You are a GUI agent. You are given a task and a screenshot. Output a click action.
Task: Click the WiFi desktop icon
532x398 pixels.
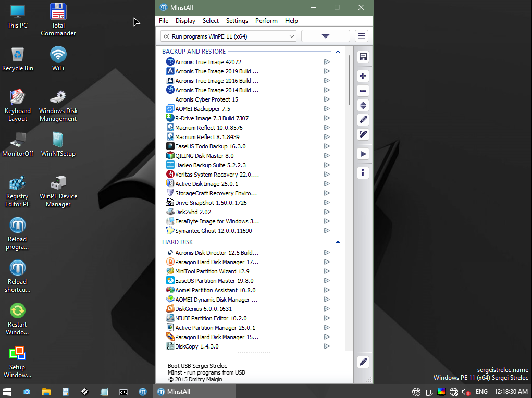tap(58, 59)
